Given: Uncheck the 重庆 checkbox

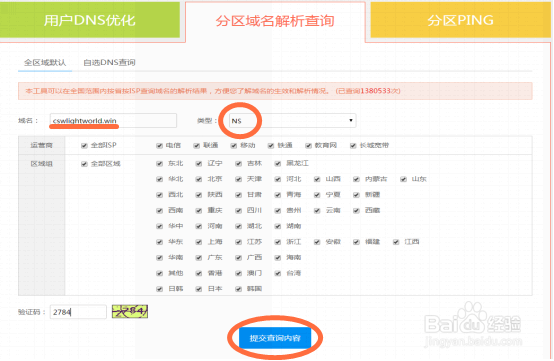Looking at the screenshot, I should [x=199, y=211].
